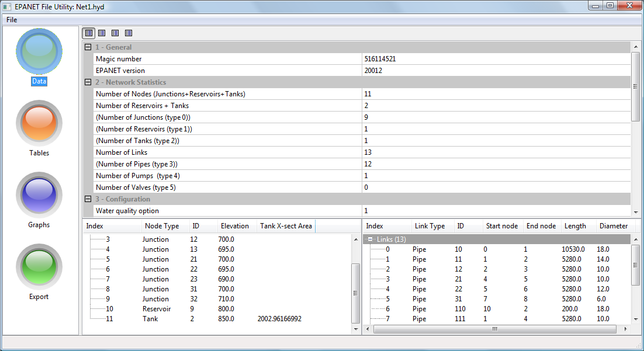Collapse the 3 - Configuration section

[x=88, y=199]
